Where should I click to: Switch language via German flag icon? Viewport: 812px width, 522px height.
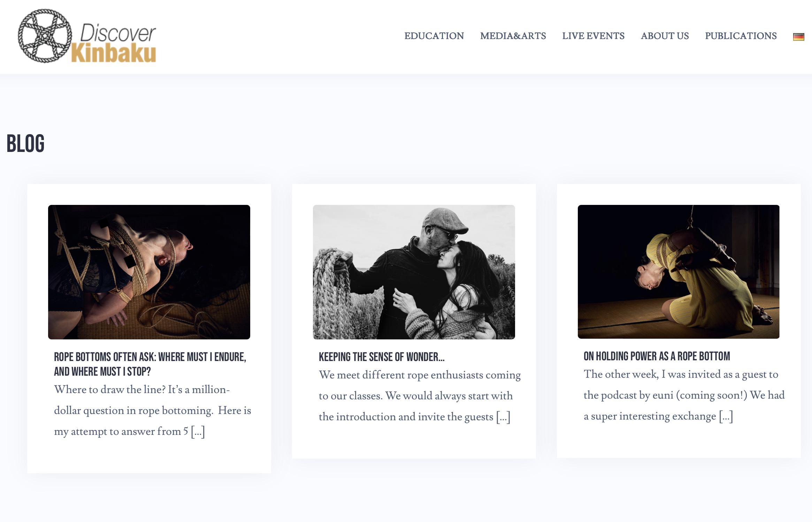pyautogui.click(x=798, y=37)
